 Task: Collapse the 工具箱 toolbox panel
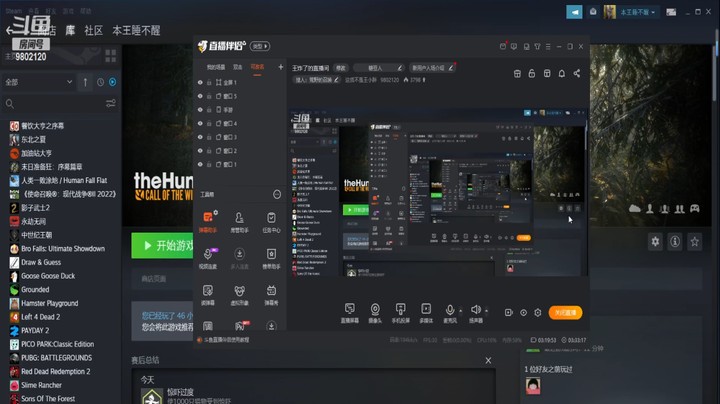[x=277, y=195]
